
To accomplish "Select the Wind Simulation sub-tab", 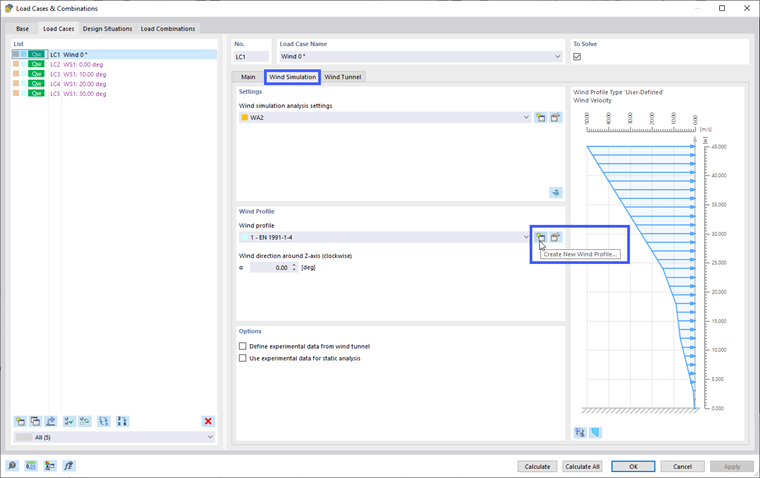I will 292,77.
